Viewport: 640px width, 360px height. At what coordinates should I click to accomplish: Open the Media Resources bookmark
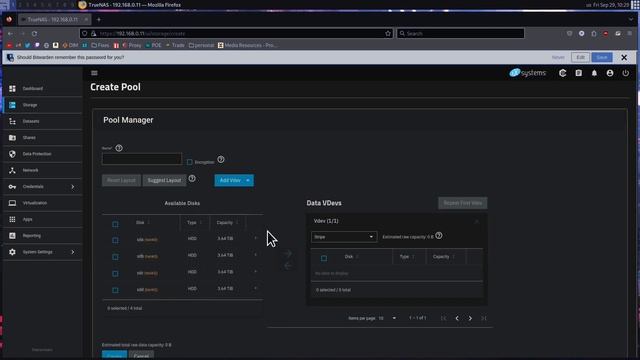(247, 45)
